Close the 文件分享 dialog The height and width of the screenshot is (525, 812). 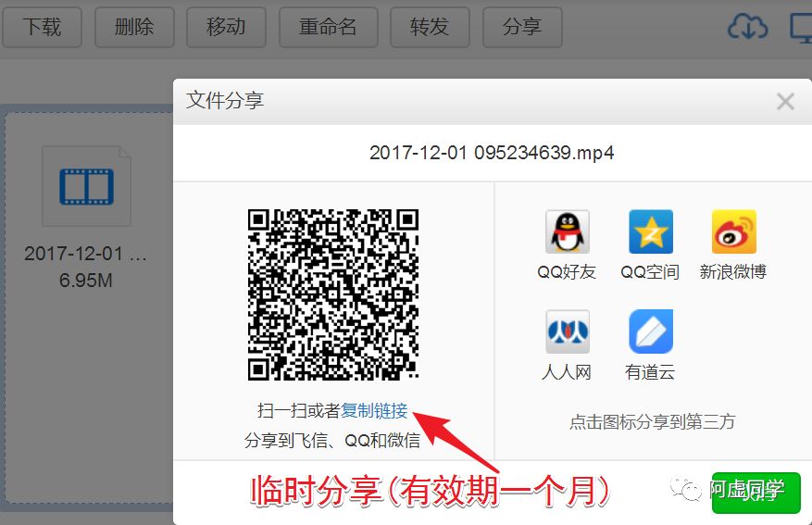785,102
